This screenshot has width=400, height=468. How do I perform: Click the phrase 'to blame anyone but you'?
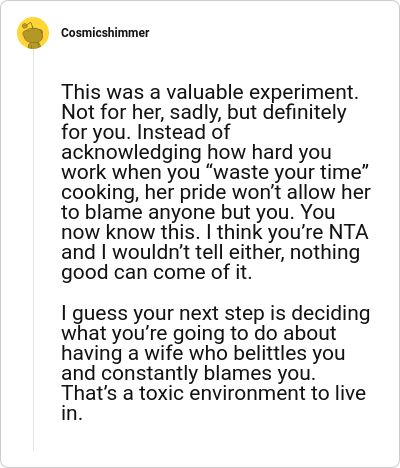178,212
